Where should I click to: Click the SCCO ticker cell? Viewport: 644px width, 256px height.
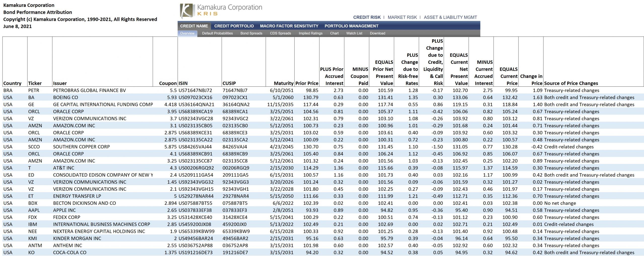point(34,147)
